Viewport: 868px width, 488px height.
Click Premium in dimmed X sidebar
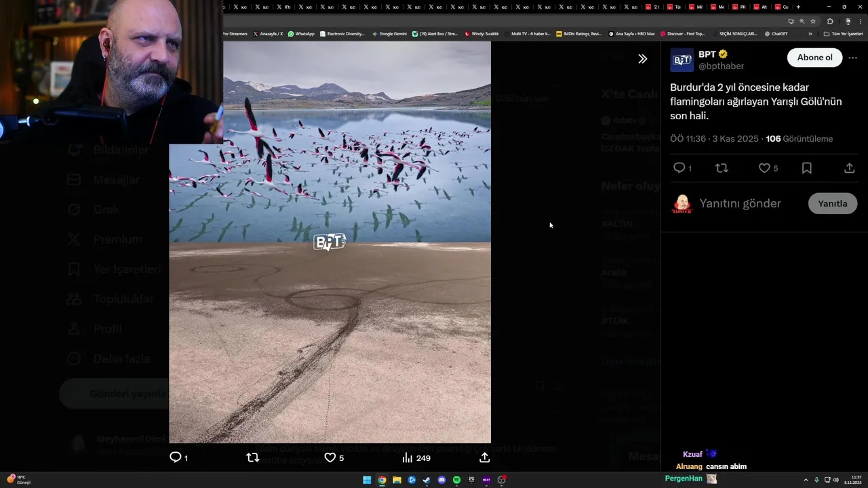tap(117, 239)
